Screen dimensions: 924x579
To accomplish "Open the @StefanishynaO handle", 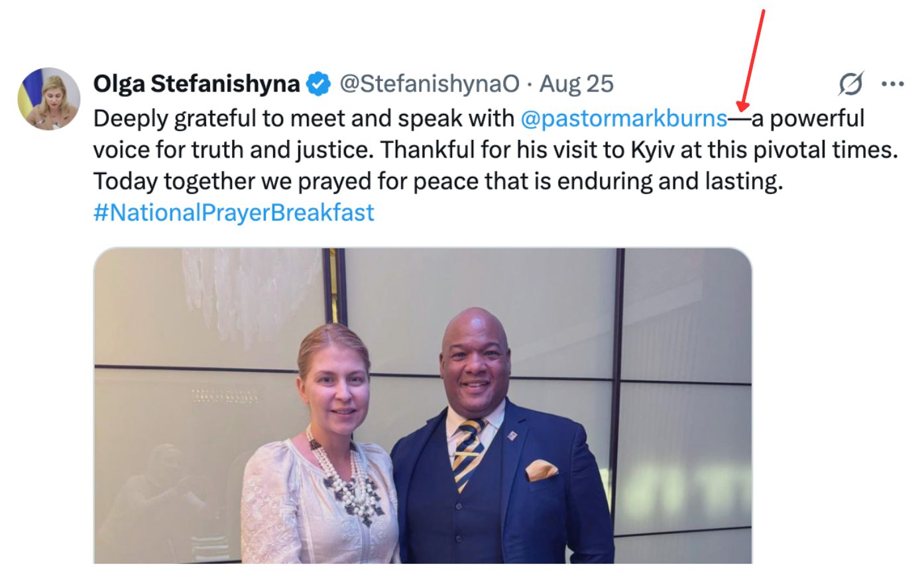I will [x=430, y=83].
